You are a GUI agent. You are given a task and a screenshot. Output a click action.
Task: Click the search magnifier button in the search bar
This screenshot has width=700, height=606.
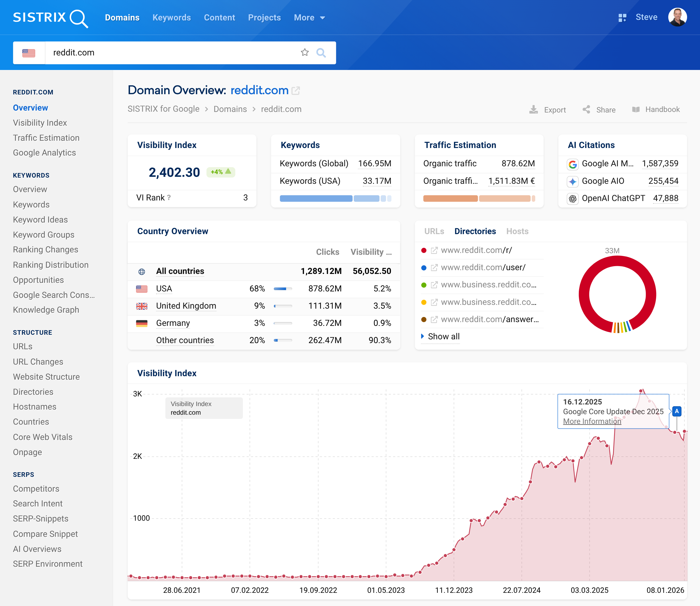point(321,53)
